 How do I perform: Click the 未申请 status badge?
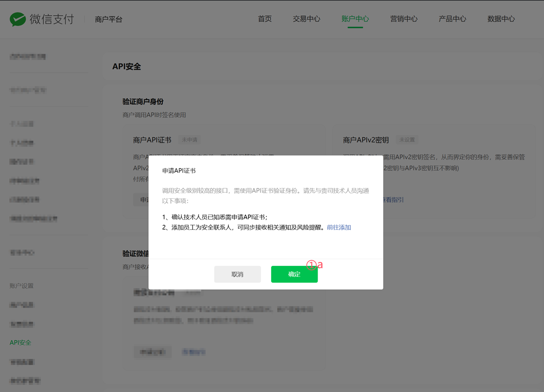189,140
